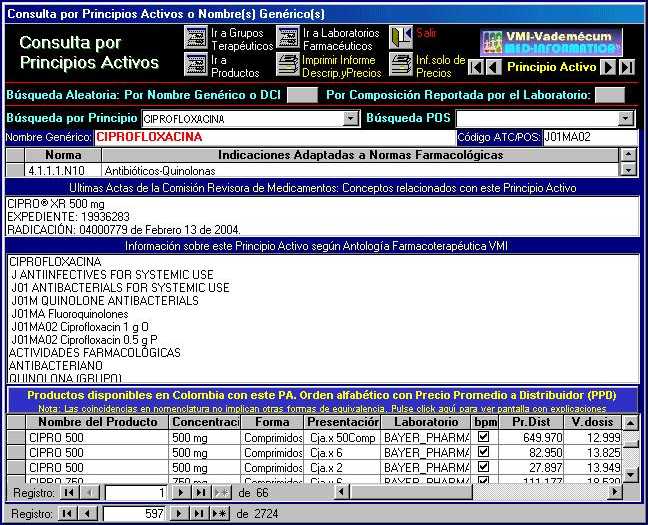Create new product record in subform navigator
Screen dimensions: 648x525
[221, 492]
